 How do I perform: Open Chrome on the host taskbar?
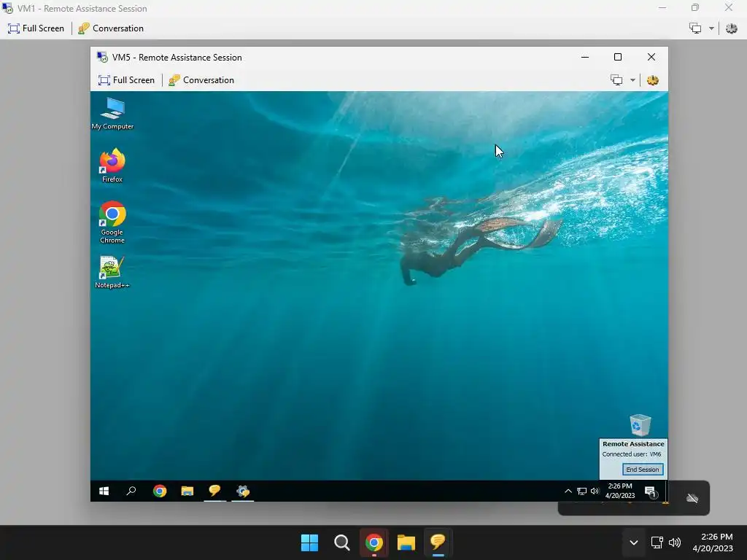[374, 542]
